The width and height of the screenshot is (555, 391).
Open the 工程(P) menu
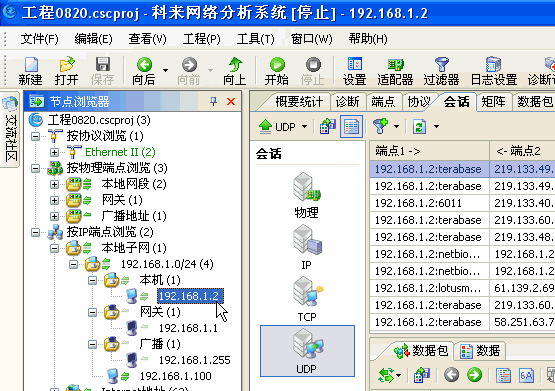point(201,39)
